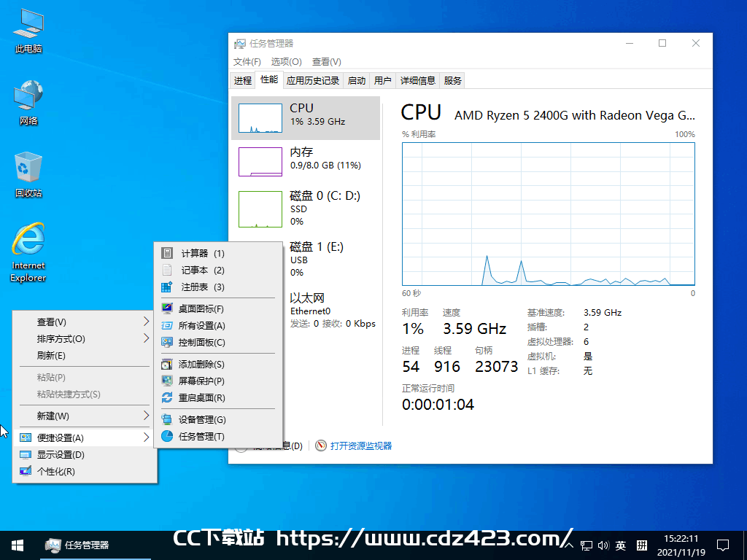Click the 线程 value 916
Image resolution: width=747 pixels, height=560 pixels.
(x=447, y=367)
